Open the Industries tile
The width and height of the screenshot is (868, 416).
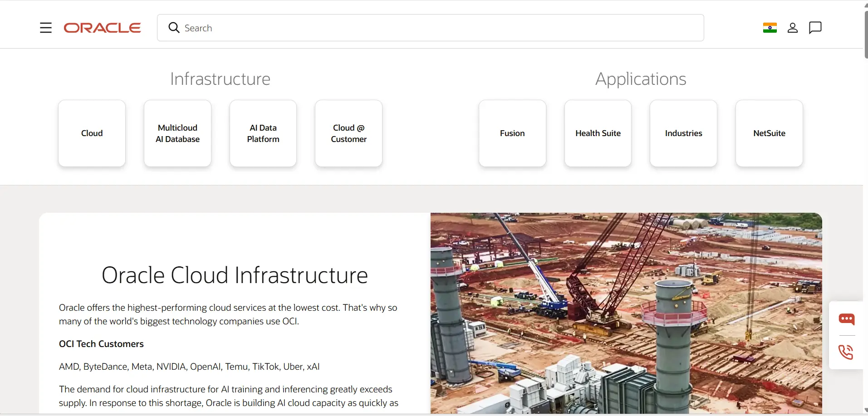click(683, 133)
